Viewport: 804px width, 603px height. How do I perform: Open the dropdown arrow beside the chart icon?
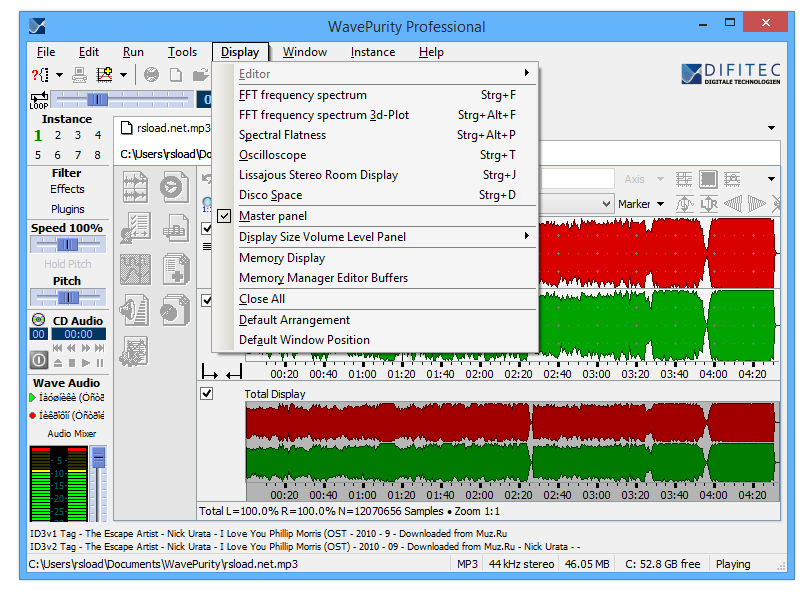click(x=123, y=75)
